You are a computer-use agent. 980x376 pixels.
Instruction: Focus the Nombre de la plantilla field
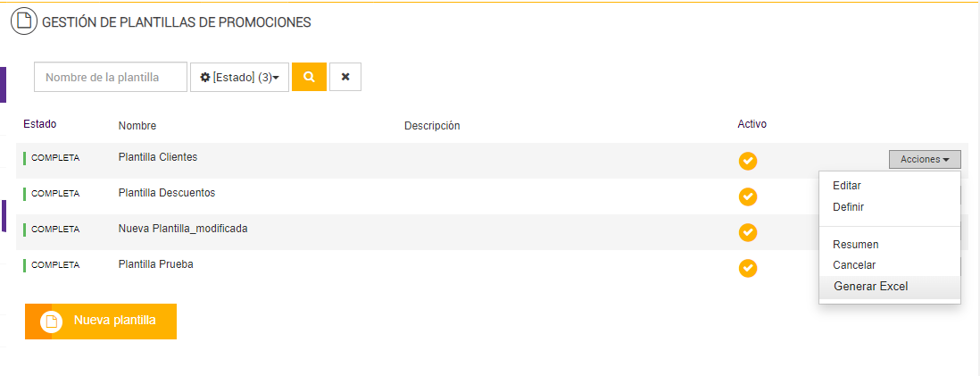[x=111, y=78]
